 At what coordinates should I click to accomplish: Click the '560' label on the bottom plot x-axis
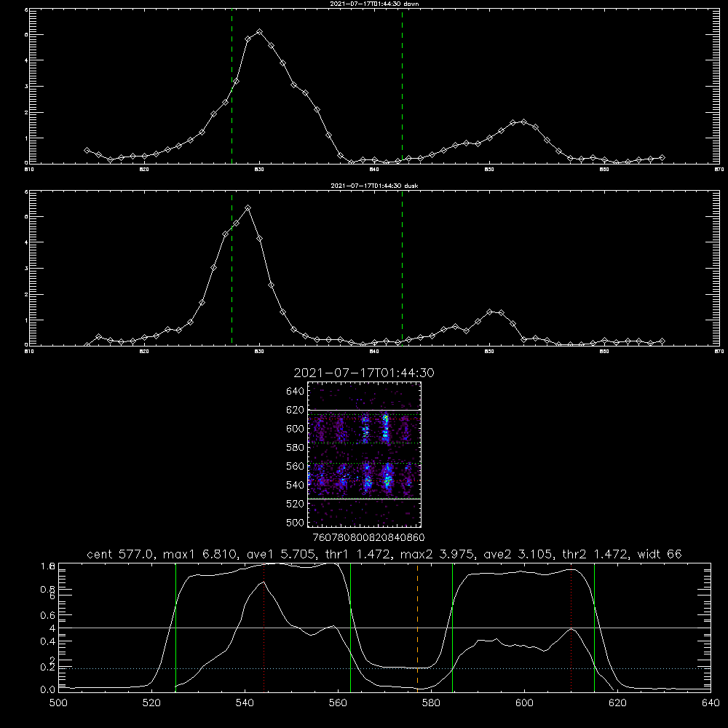tap(338, 703)
